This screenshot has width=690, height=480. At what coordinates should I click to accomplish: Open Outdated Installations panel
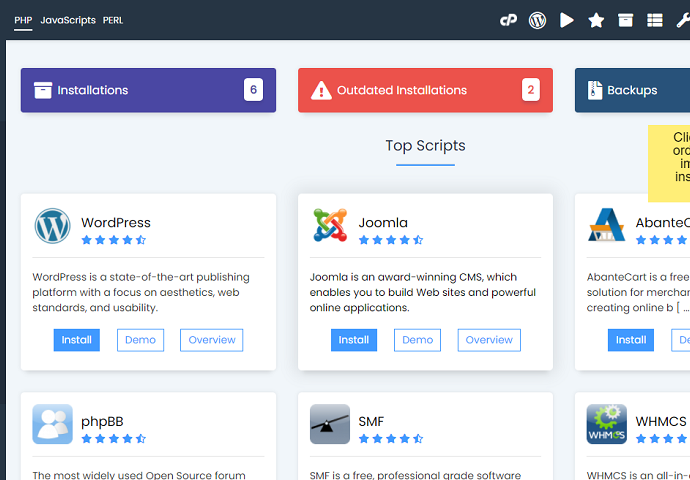pos(425,90)
